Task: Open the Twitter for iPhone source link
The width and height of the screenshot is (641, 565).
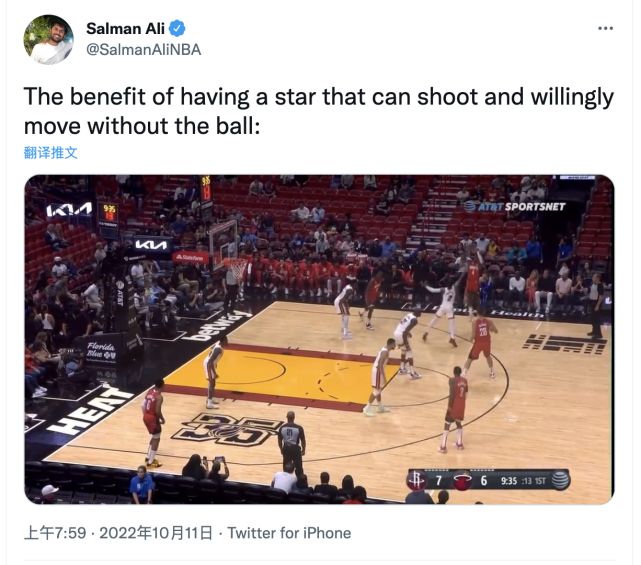Action: click(x=289, y=533)
